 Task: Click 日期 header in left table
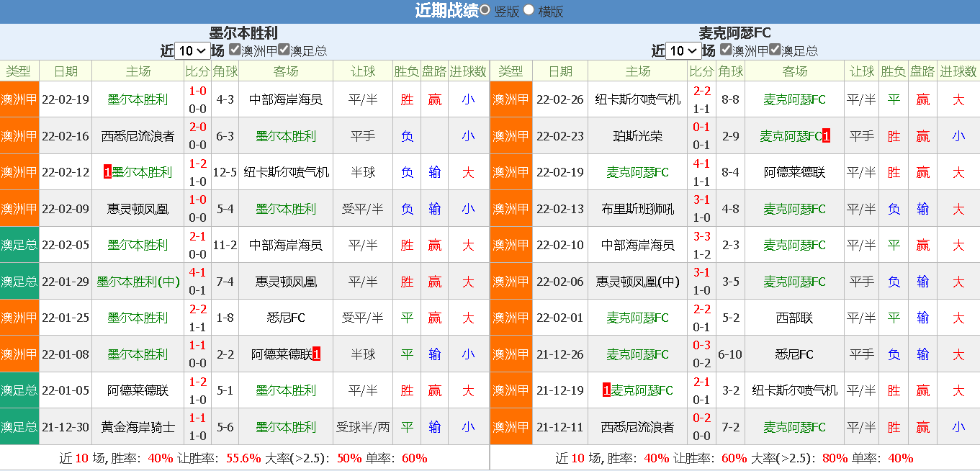[x=65, y=71]
